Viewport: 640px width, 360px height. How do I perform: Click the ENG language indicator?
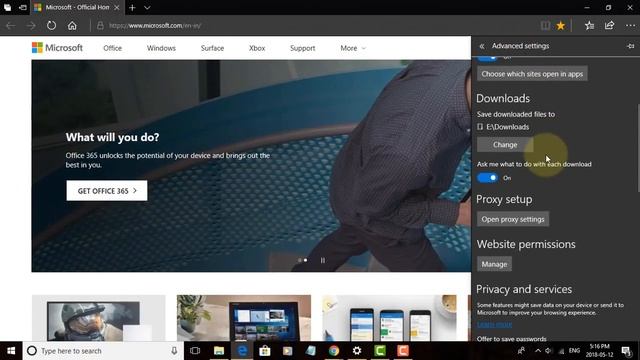click(574, 351)
